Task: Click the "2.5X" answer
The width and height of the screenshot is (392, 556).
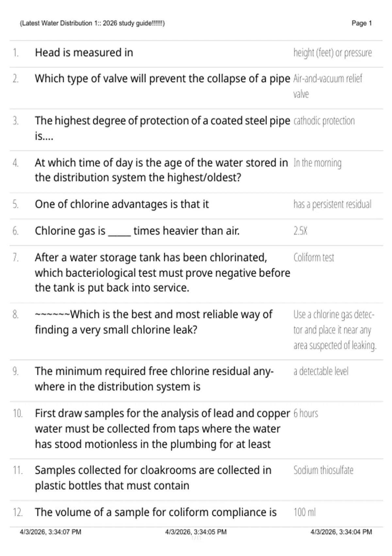Action: (300, 231)
